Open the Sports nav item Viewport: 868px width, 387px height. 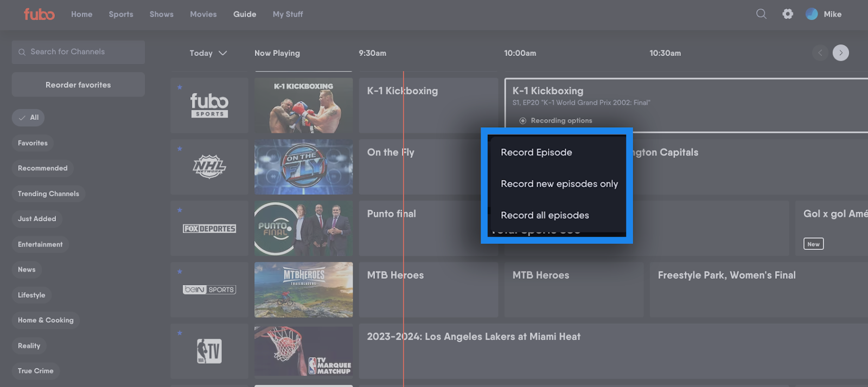pyautogui.click(x=121, y=14)
